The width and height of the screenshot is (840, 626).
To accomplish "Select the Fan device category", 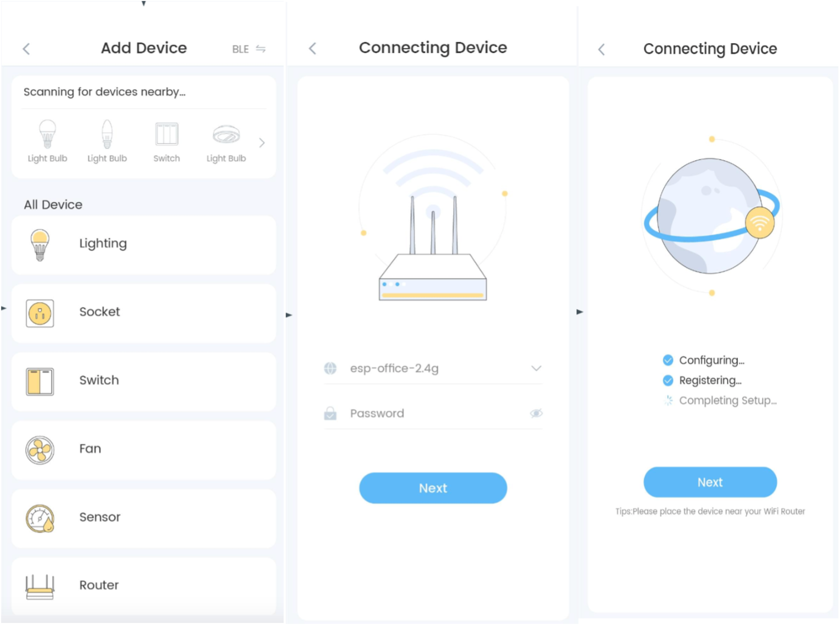I will pyautogui.click(x=139, y=448).
